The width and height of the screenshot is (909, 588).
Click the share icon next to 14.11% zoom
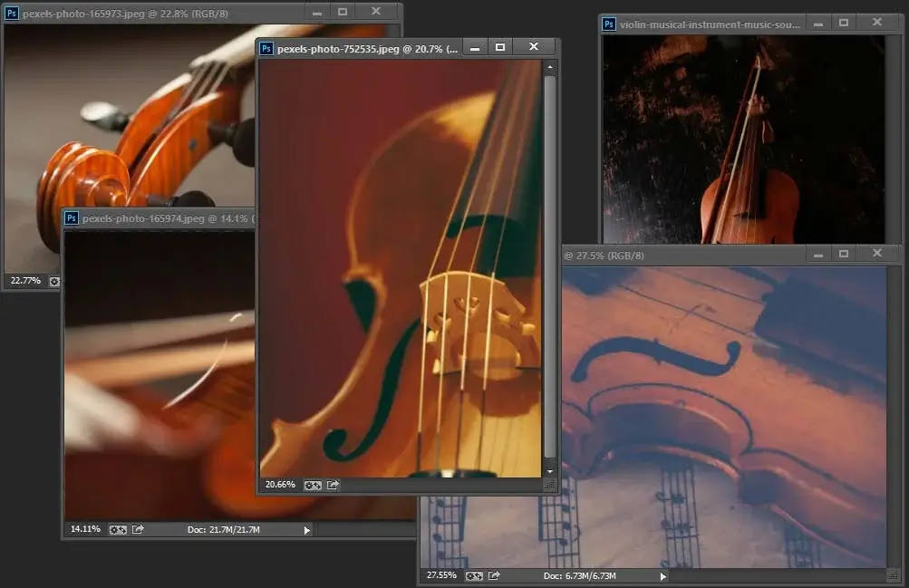[x=138, y=529]
